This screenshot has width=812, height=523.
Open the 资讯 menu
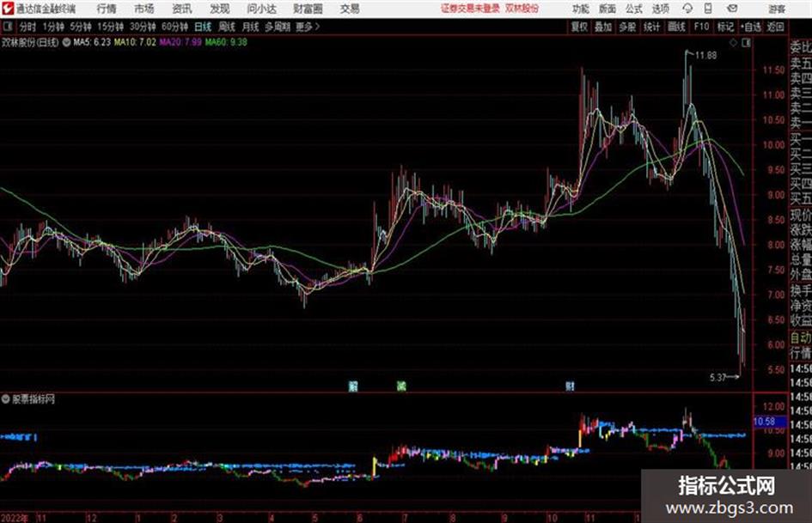tap(182, 9)
